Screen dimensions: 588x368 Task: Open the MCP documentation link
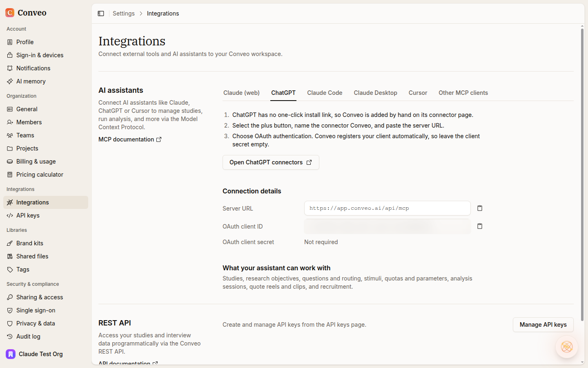130,139
